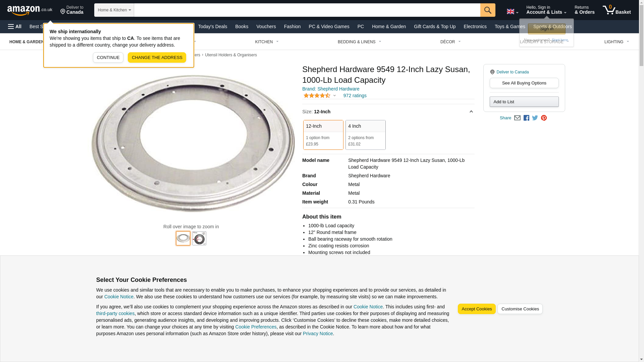
Task: Select the 12-Inch size option
Action: pyautogui.click(x=323, y=135)
